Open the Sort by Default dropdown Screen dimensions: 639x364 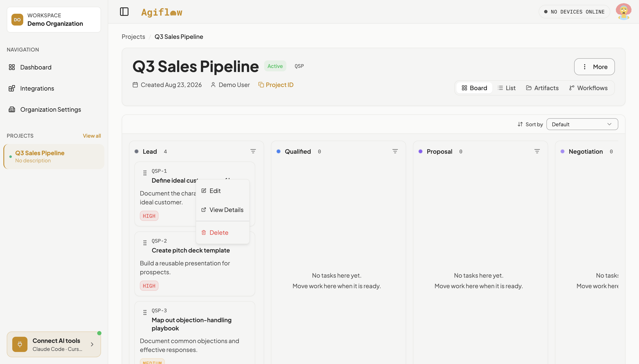[x=582, y=124]
